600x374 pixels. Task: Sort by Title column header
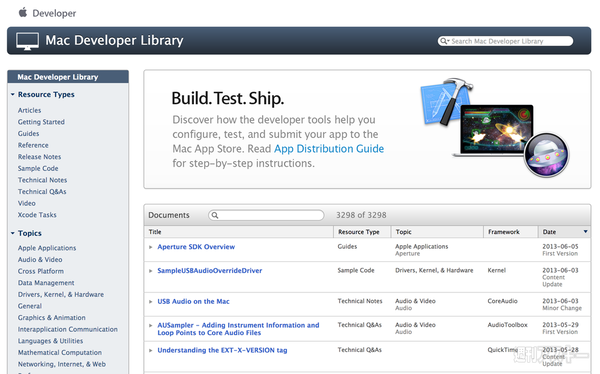pos(239,232)
